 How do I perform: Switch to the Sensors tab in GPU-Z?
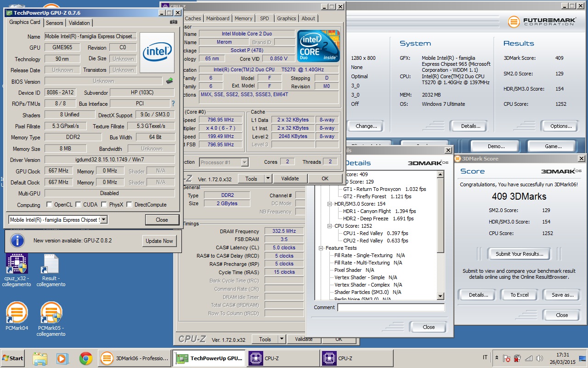(55, 23)
